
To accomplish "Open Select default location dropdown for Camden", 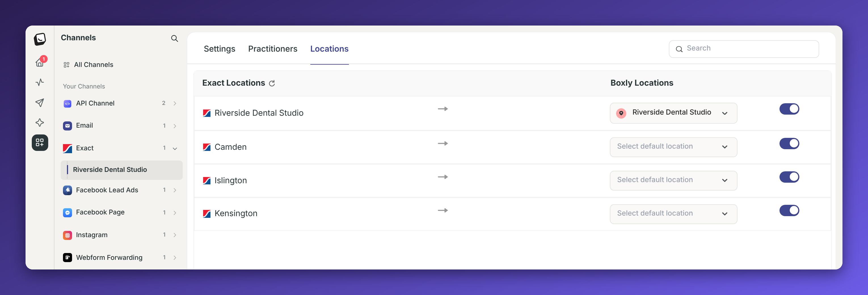I will 673,147.
